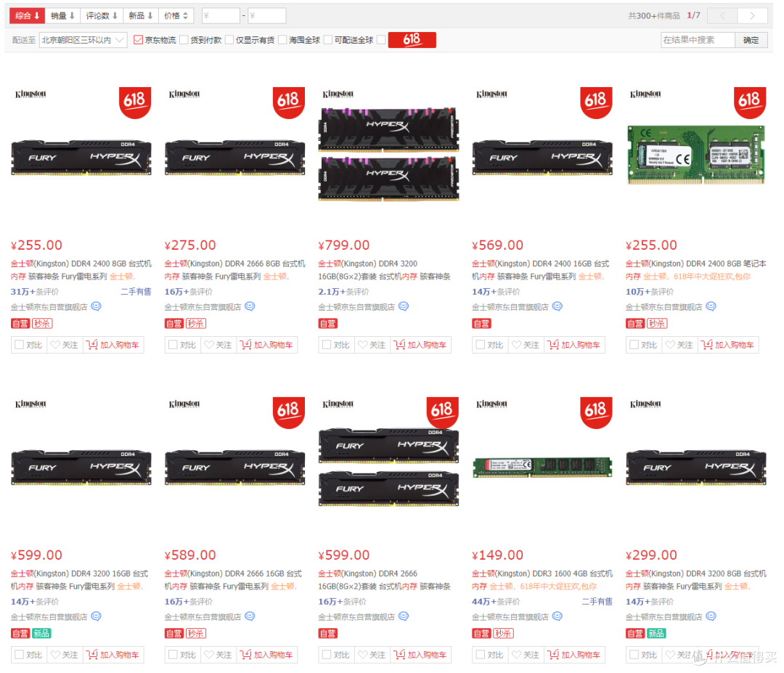Click 确定 to search within results
This screenshot has height=673, width=784.
point(751,40)
